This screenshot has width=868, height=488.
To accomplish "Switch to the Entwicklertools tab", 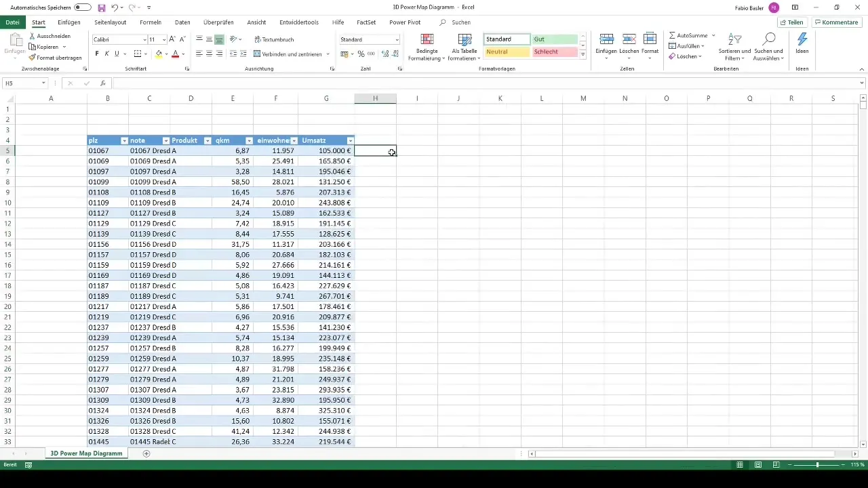I will 299,22.
